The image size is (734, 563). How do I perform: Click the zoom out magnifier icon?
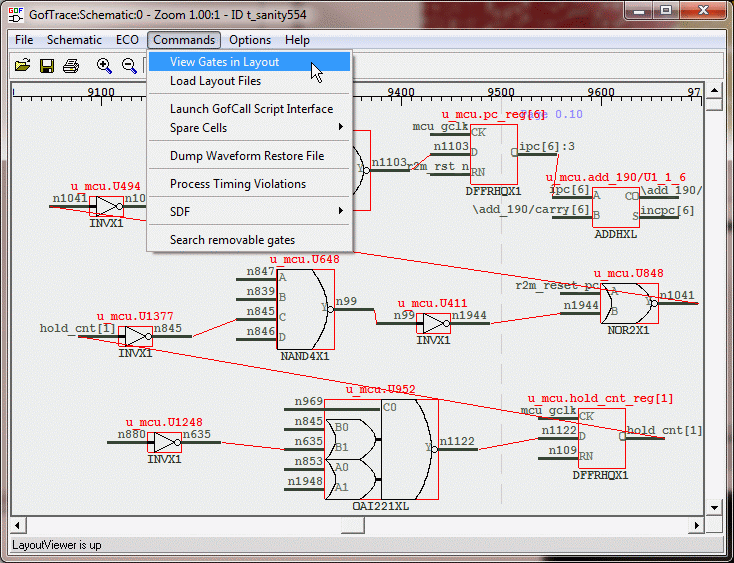(x=129, y=66)
